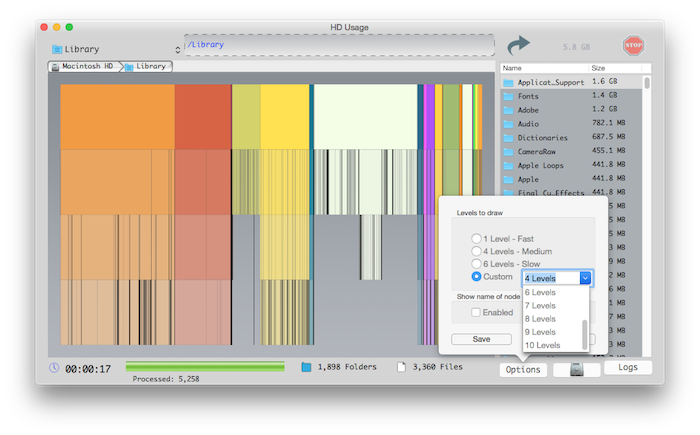Sort the list by Name column header

(x=544, y=68)
